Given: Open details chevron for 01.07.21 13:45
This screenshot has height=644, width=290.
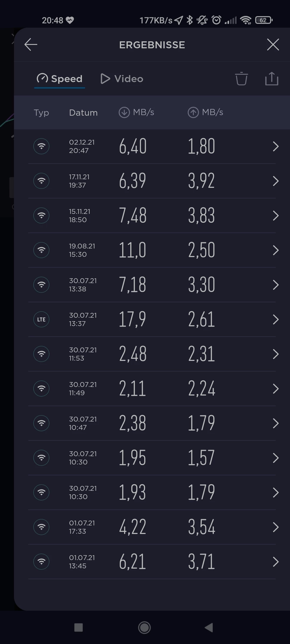Looking at the screenshot, I should pos(275,562).
